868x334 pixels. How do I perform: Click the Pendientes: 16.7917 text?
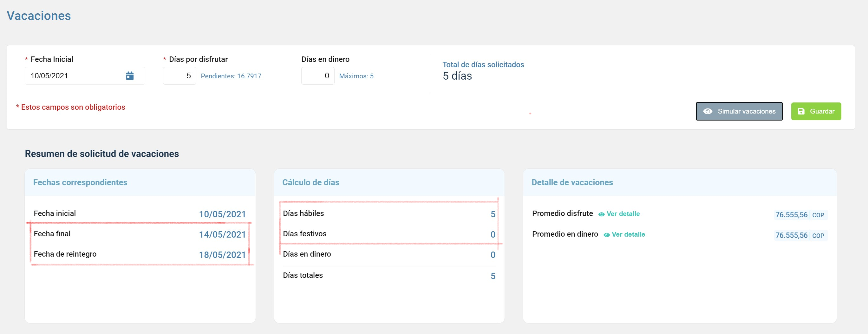231,76
